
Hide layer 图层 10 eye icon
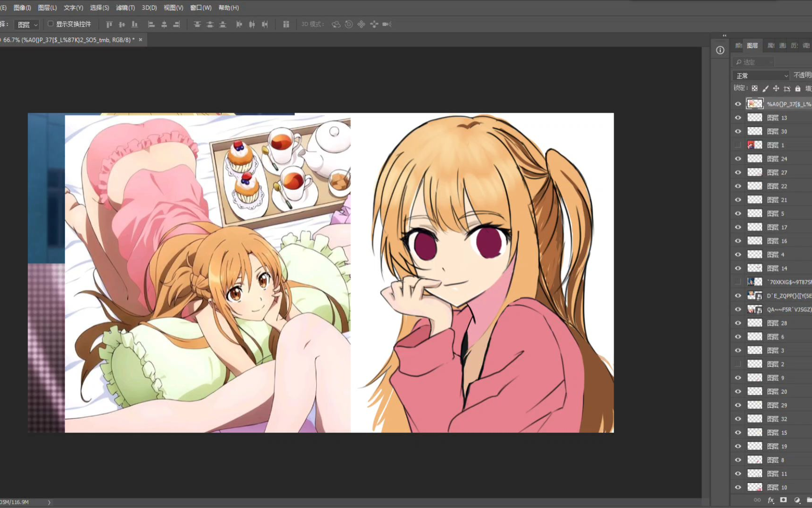[738, 487]
